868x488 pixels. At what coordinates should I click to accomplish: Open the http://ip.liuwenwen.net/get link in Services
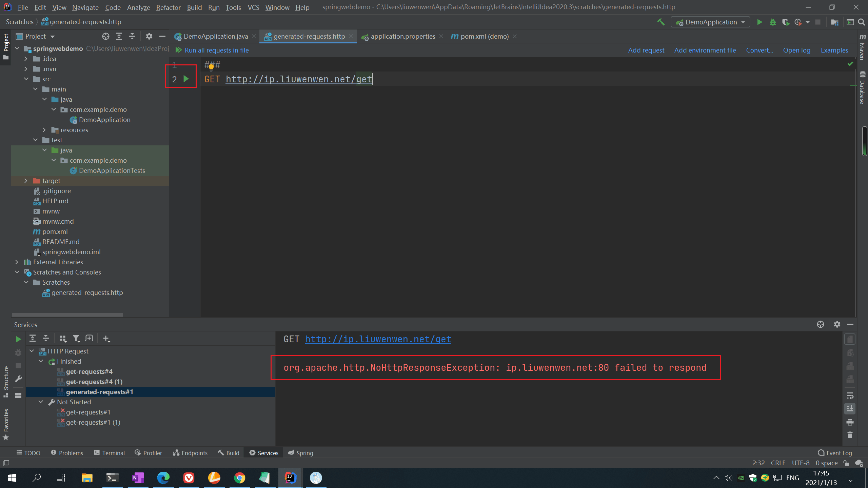(377, 339)
